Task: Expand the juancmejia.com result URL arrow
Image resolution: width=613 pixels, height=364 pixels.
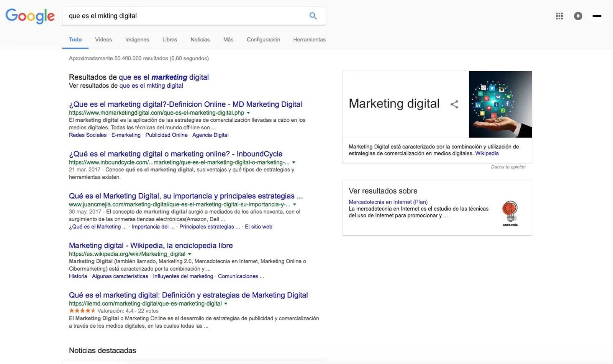Action: (x=295, y=205)
